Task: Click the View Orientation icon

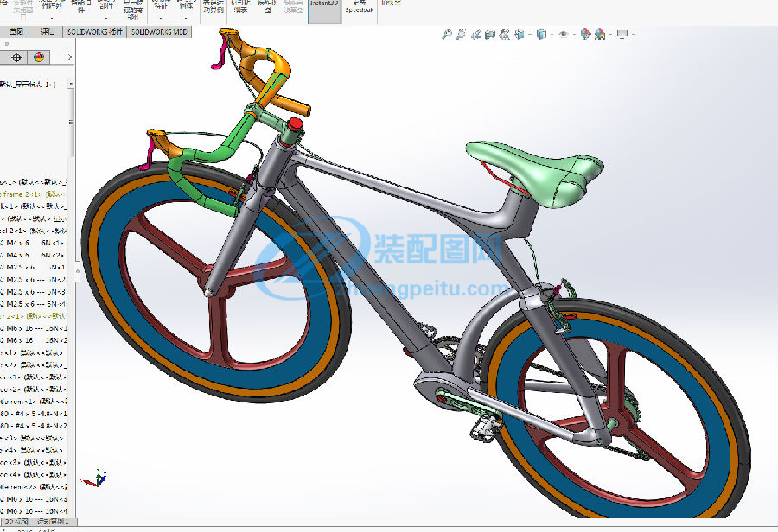Action: coord(520,35)
